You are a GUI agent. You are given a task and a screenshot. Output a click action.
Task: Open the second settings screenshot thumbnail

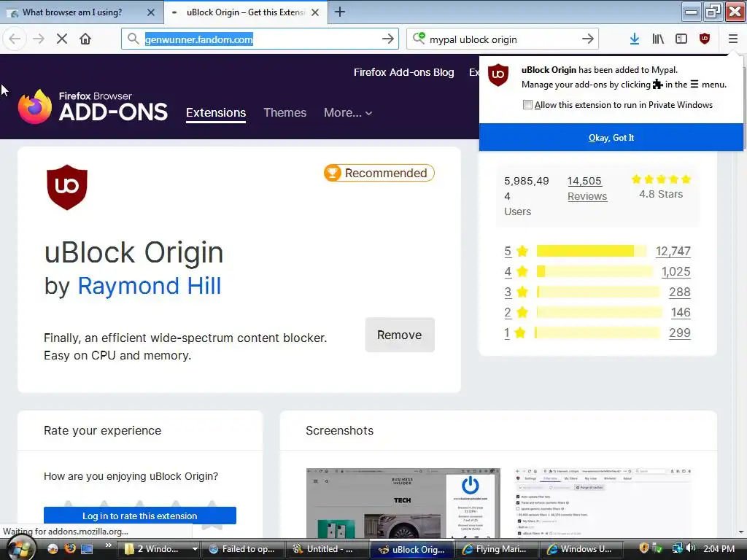point(603,503)
